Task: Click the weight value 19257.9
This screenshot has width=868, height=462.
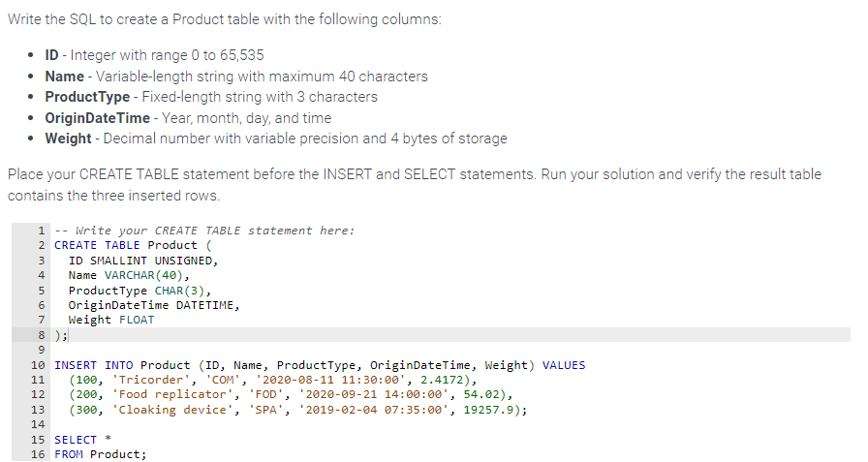Action: tap(492, 410)
